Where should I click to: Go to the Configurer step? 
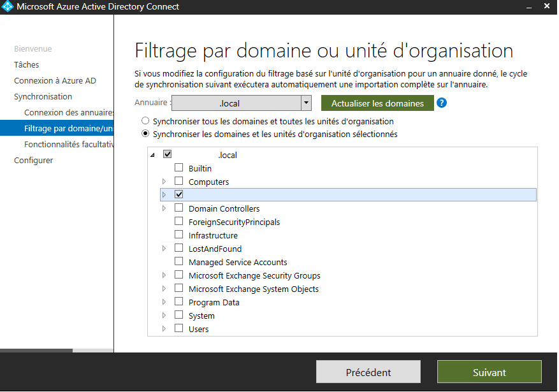33,161
